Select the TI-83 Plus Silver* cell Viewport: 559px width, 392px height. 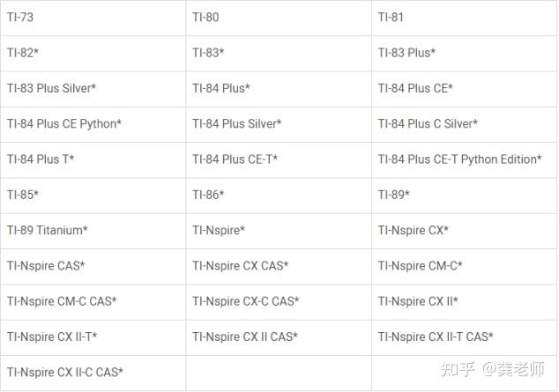[93, 89]
